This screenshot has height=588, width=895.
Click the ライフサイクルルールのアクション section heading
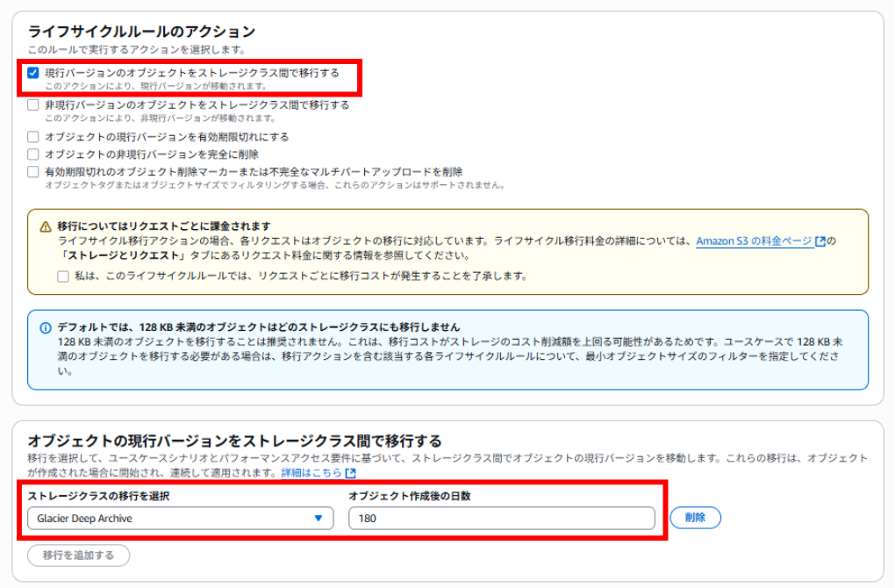[x=141, y=32]
